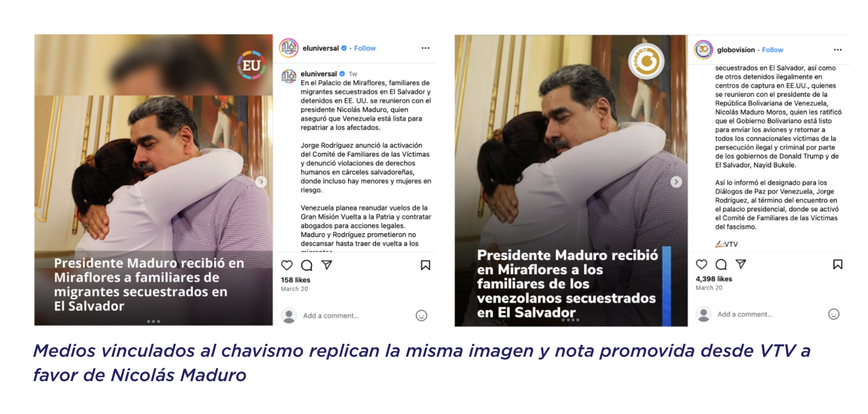Open emoji picker in eluniversal comment box
868x414 pixels.
point(422,315)
